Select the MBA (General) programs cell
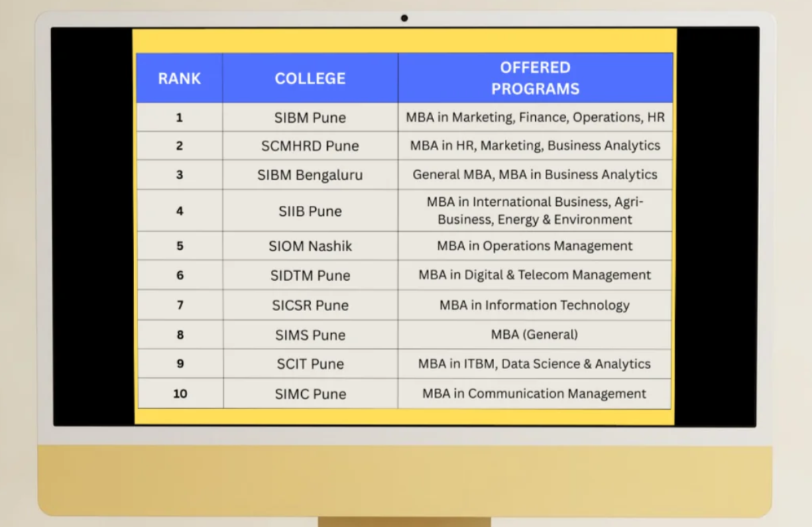The width and height of the screenshot is (812, 527). tap(534, 335)
